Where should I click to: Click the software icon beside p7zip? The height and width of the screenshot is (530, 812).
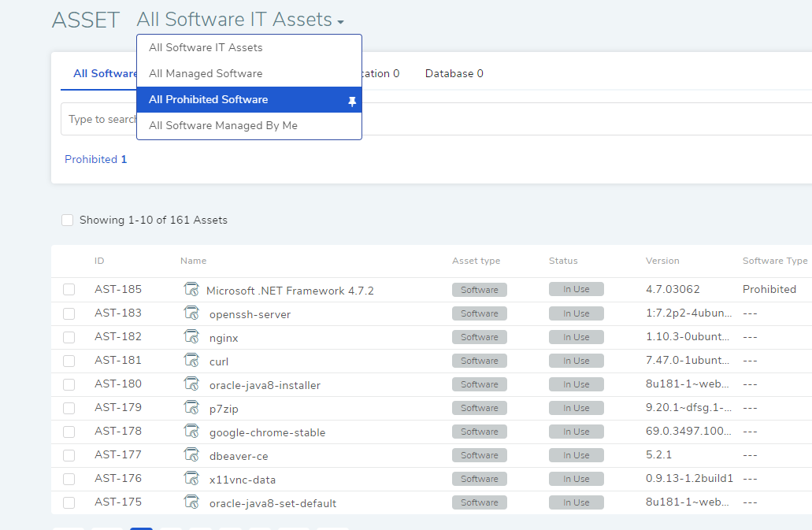pos(191,408)
